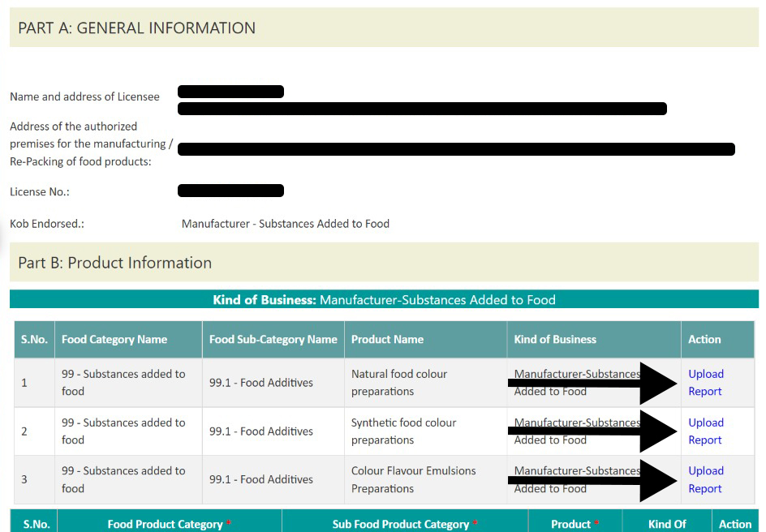Select the Product Name column header
Image resolution: width=766 pixels, height=532 pixels.
pyautogui.click(x=425, y=340)
